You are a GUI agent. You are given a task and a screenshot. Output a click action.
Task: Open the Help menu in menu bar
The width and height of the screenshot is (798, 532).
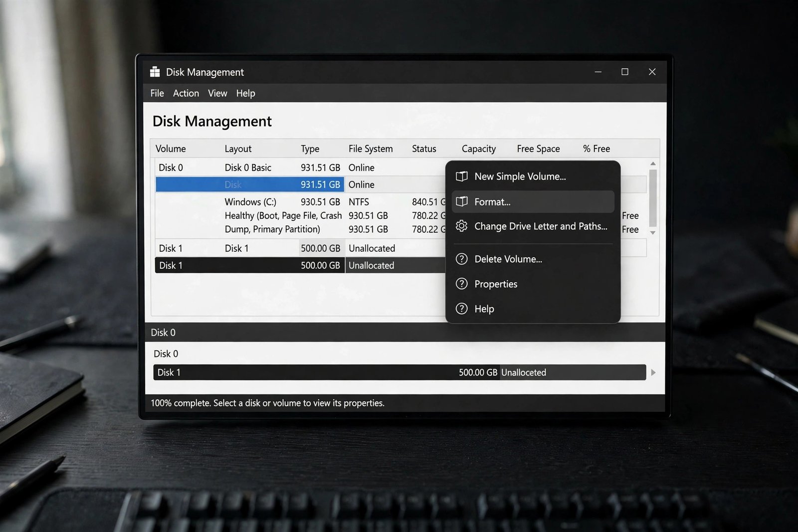click(245, 93)
